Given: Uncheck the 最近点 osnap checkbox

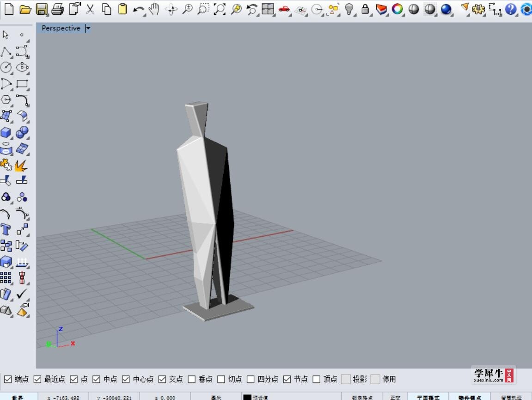Looking at the screenshot, I should 37,379.
